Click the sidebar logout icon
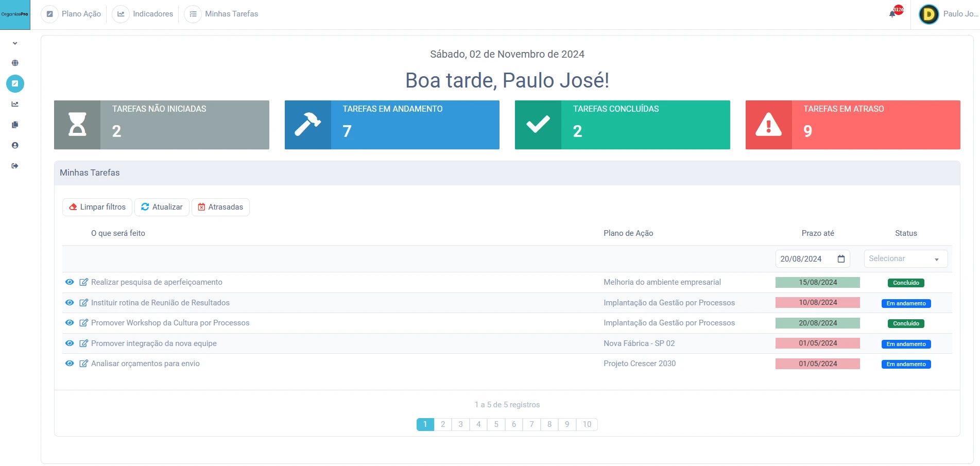The image size is (980, 466). click(x=15, y=166)
